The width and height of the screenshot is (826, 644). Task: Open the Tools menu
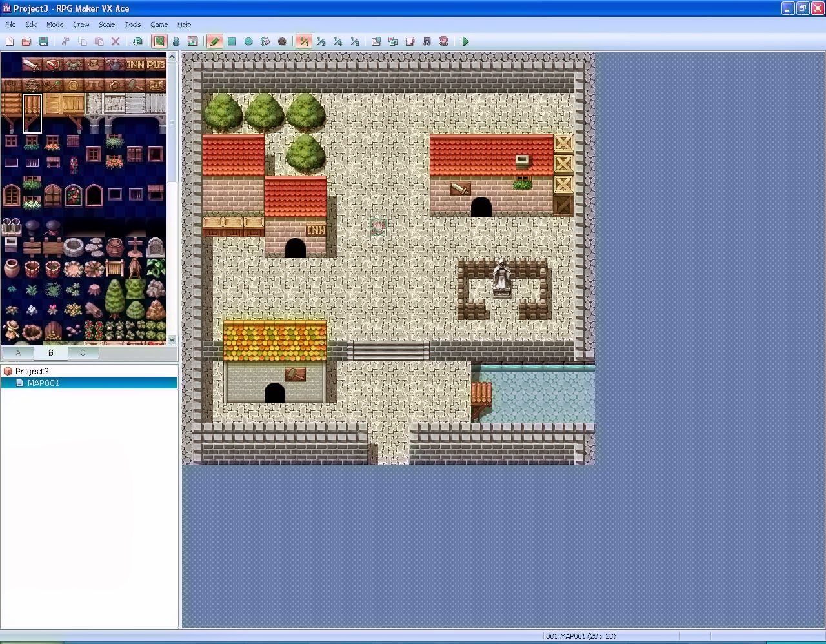pyautogui.click(x=132, y=25)
